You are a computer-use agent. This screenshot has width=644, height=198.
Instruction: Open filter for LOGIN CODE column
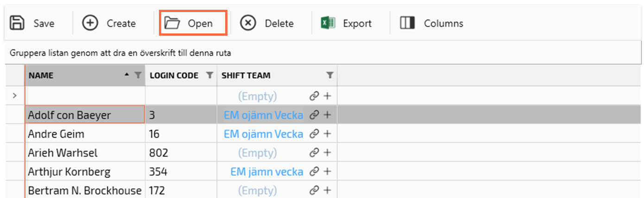[209, 75]
